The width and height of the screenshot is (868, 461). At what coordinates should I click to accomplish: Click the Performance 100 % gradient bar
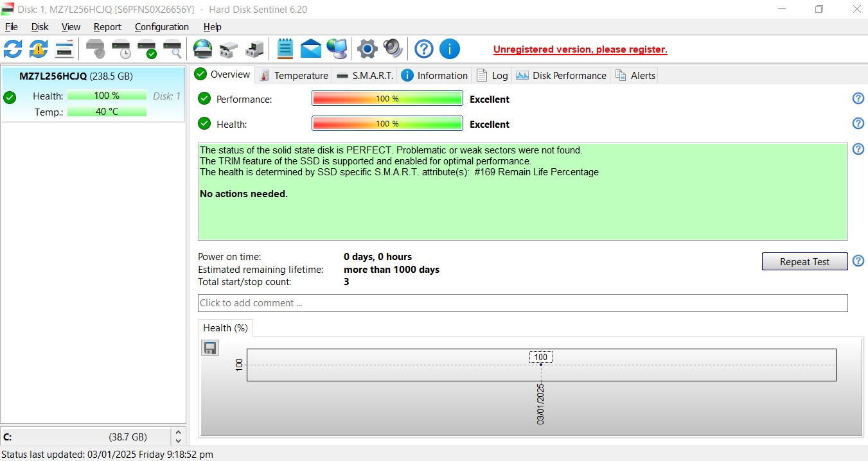point(387,98)
